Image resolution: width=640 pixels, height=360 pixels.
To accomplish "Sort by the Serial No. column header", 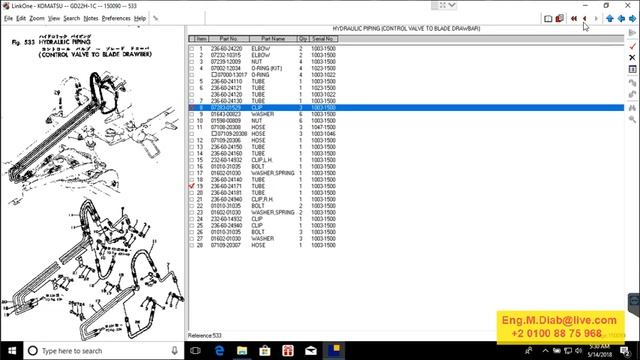I will click(x=323, y=39).
